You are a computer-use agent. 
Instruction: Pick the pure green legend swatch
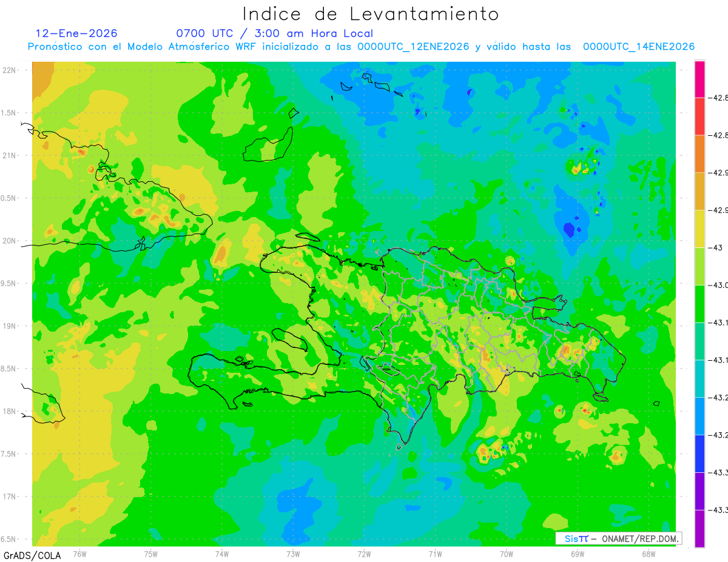699,304
